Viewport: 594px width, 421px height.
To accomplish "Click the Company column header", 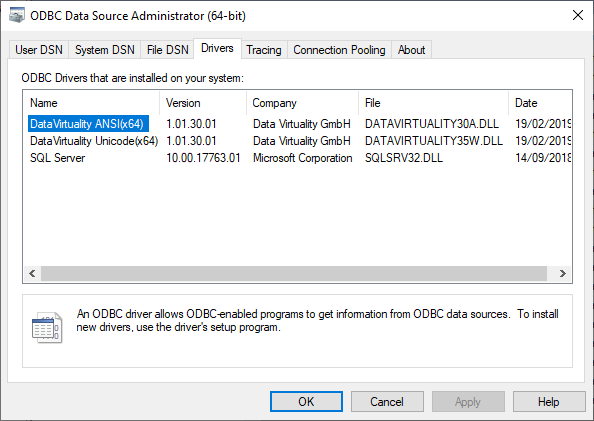I will (x=302, y=103).
